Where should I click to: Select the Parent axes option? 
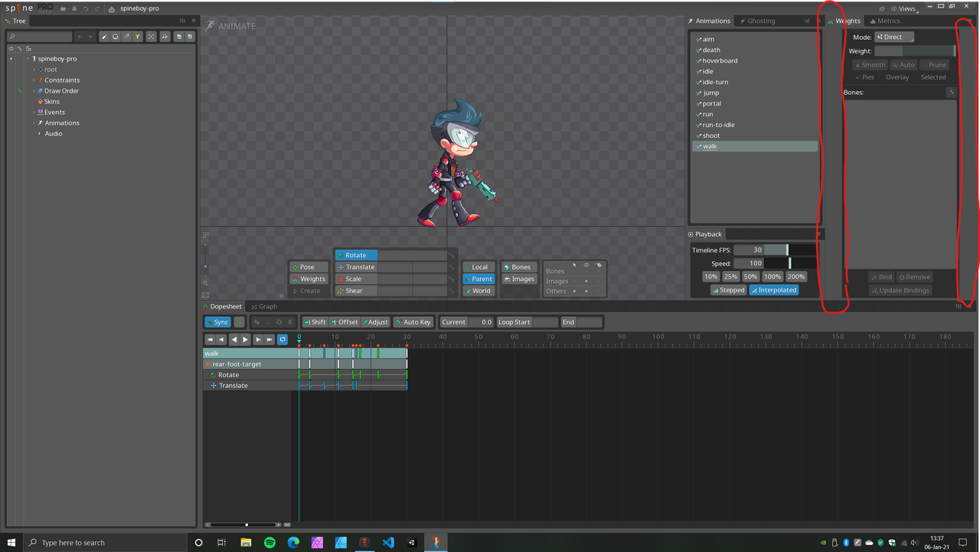[479, 279]
